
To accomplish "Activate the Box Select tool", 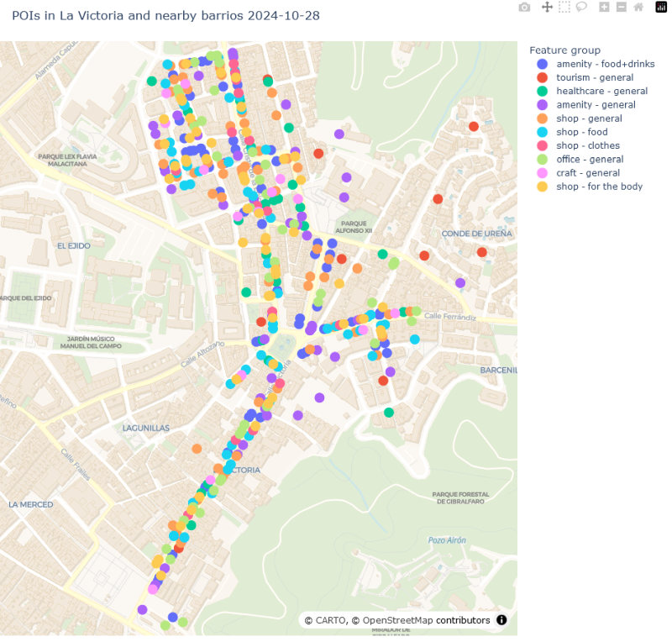I will tap(564, 7).
